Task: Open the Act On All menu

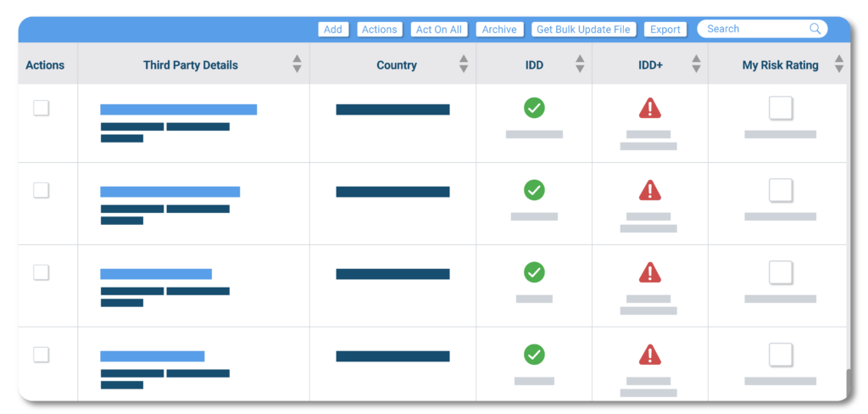Action: 438,30
